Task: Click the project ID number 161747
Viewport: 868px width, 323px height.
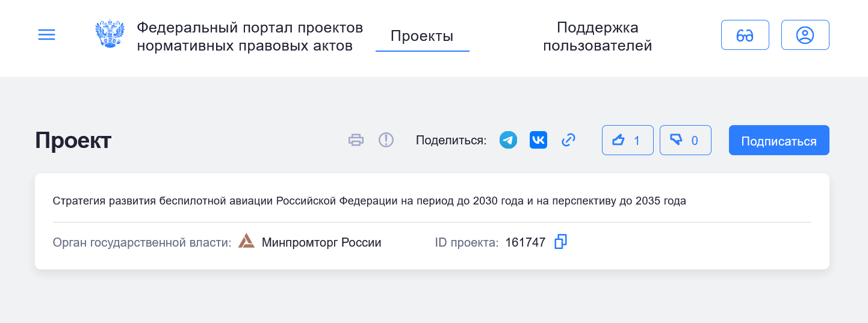Action: [x=525, y=242]
